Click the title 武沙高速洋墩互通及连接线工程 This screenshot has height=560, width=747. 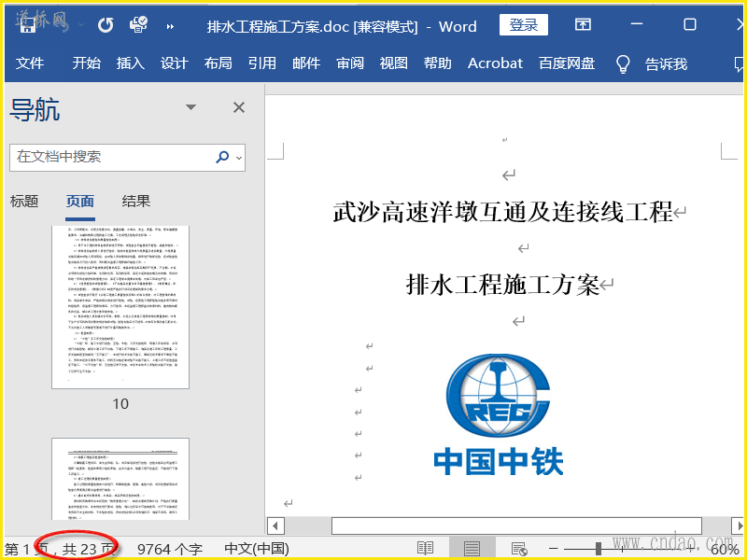(502, 212)
